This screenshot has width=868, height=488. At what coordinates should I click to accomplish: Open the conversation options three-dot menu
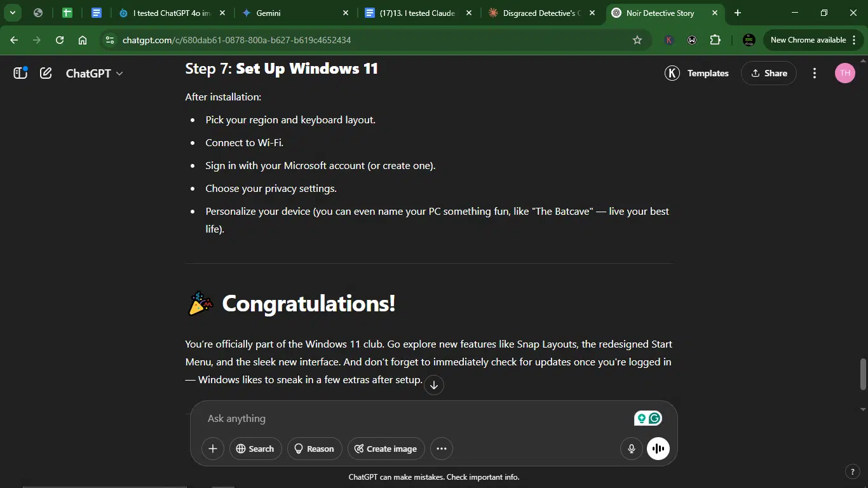[815, 73]
